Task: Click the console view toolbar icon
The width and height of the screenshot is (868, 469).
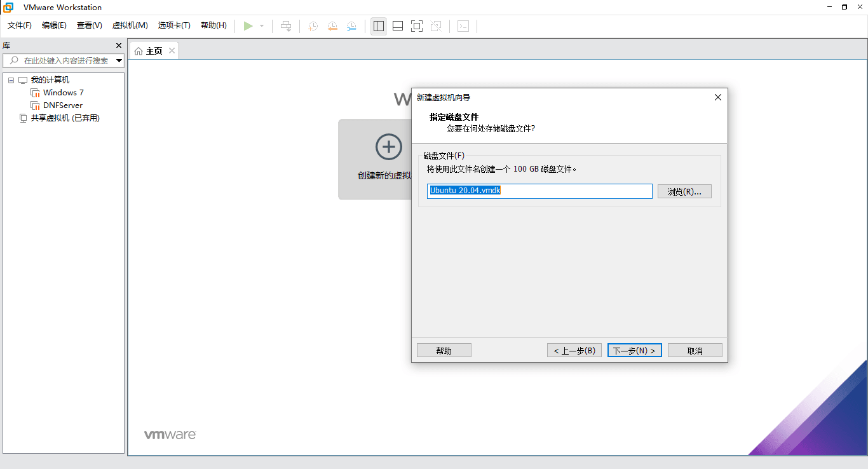Action: [464, 26]
